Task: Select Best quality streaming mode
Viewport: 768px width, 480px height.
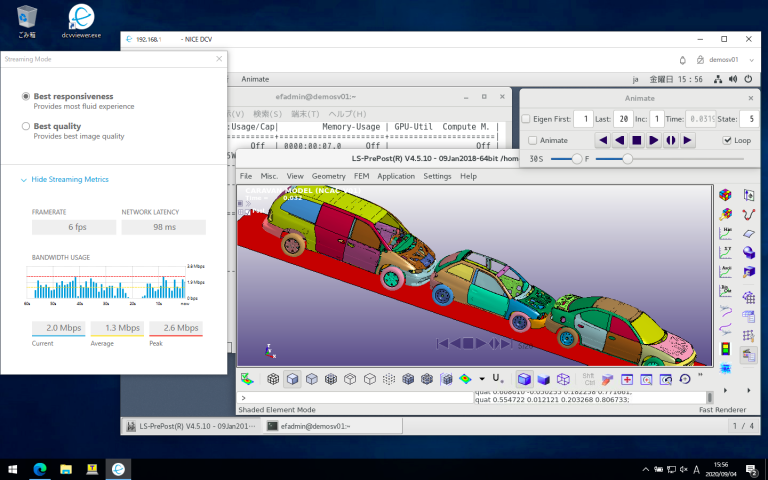Action: pyautogui.click(x=26, y=127)
